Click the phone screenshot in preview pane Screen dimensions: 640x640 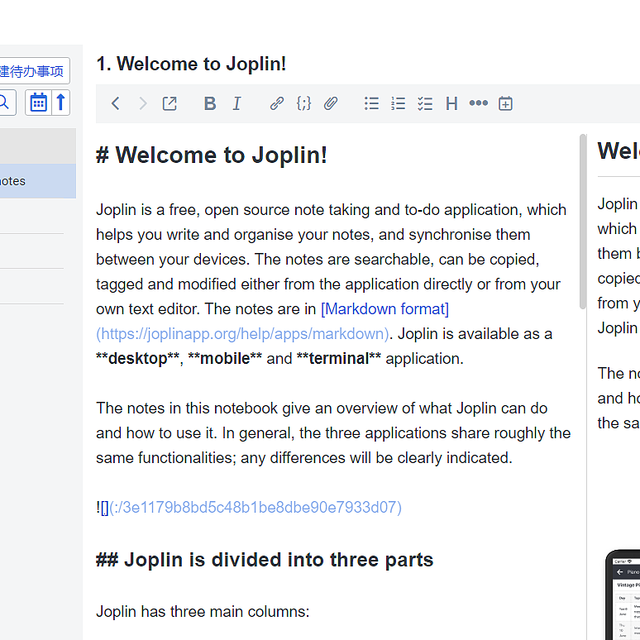pos(622,595)
